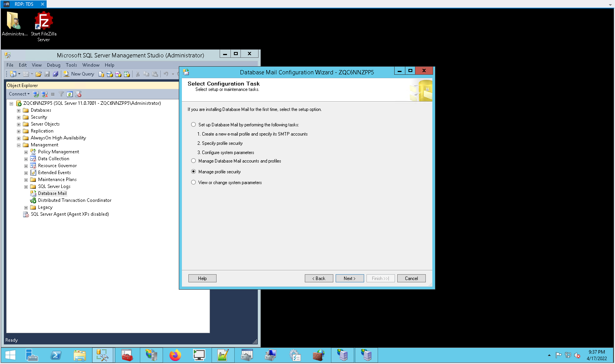
Task: Expand the Policy Management node
Action: tap(26, 152)
